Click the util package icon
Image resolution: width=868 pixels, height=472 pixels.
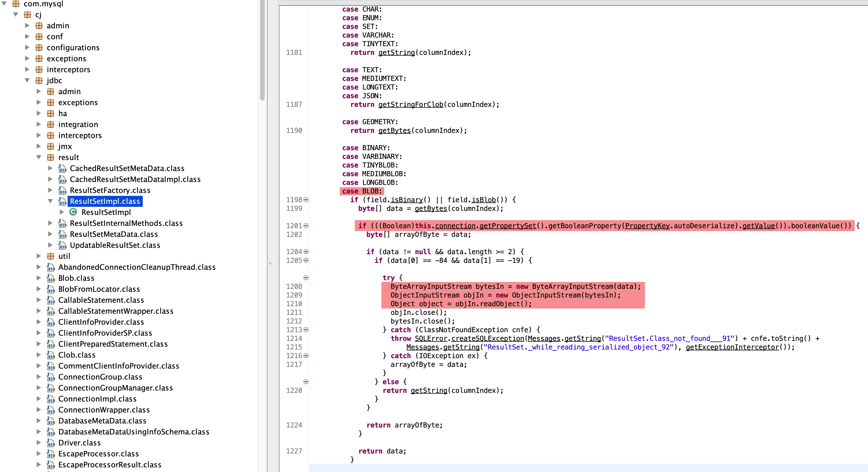(51, 256)
